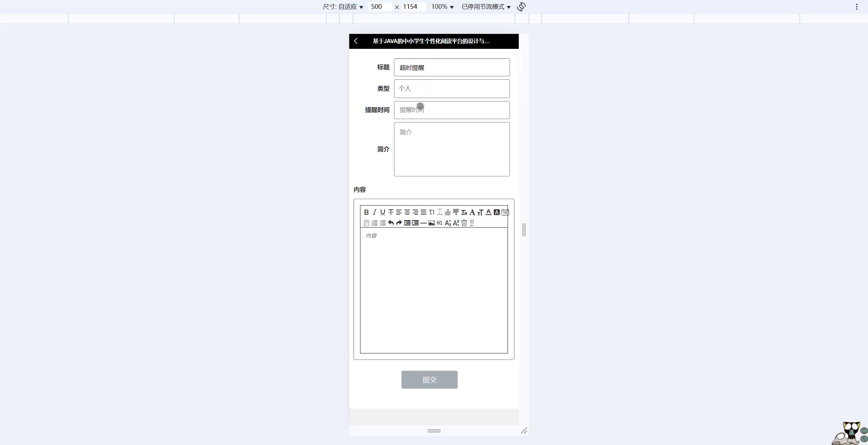Click the undo arrow icon
The height and width of the screenshot is (445, 868).
[x=391, y=223]
